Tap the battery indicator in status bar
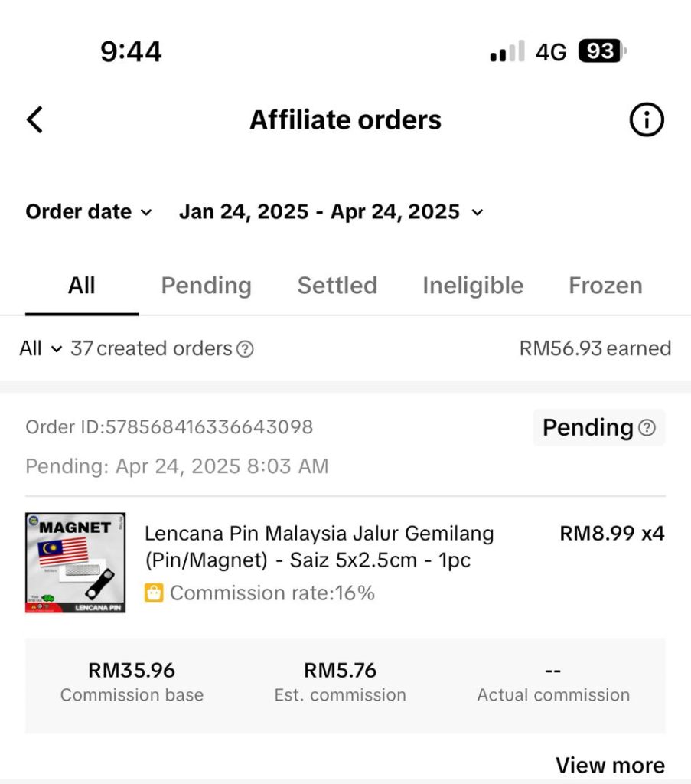Viewport: 691px width, 784px height. point(602,52)
